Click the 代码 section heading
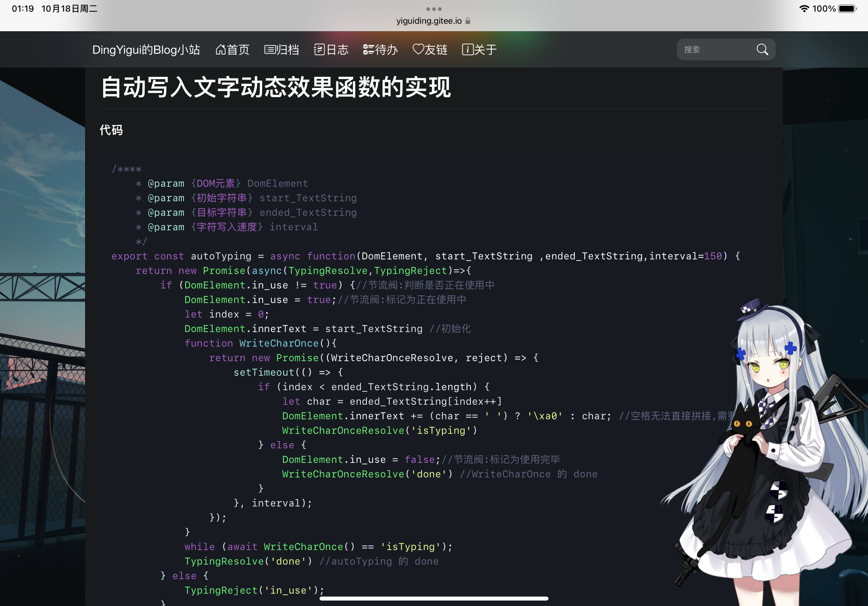 pos(111,130)
